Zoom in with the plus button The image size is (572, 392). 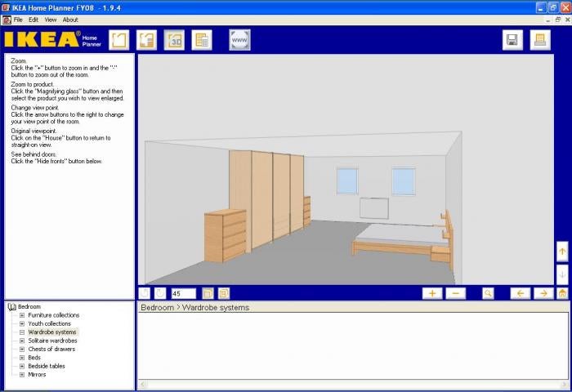[432, 293]
